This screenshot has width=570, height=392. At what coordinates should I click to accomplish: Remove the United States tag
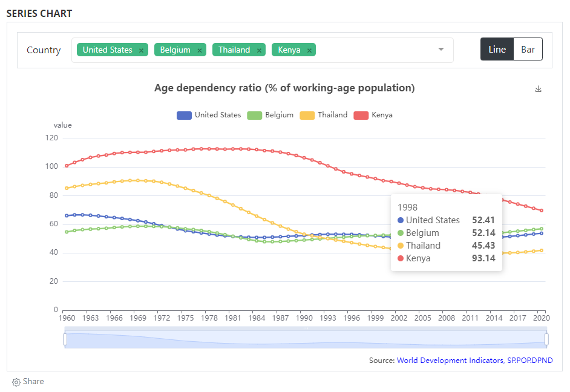point(141,50)
